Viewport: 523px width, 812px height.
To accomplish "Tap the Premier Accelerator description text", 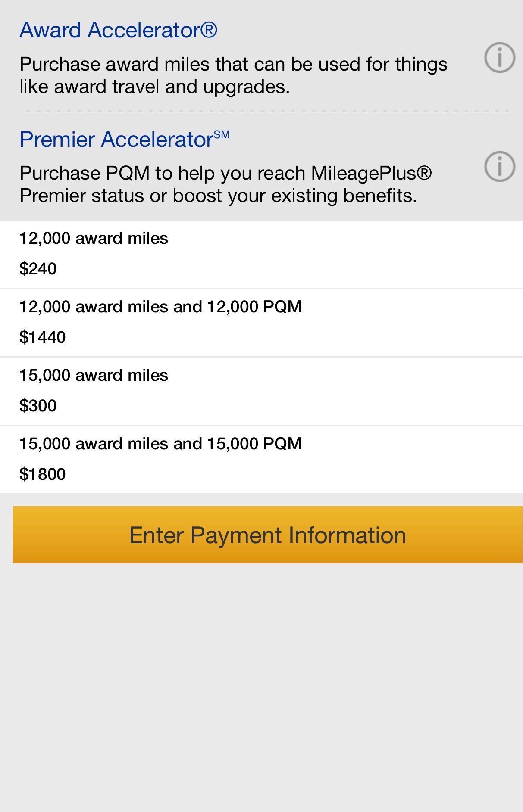I will (x=225, y=184).
